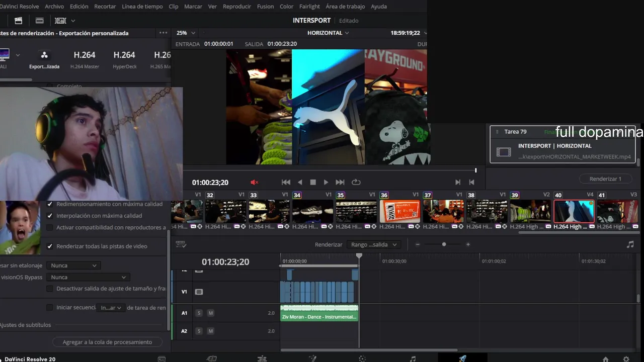
Task: Open the Área de trabajo menu
Action: (x=345, y=7)
